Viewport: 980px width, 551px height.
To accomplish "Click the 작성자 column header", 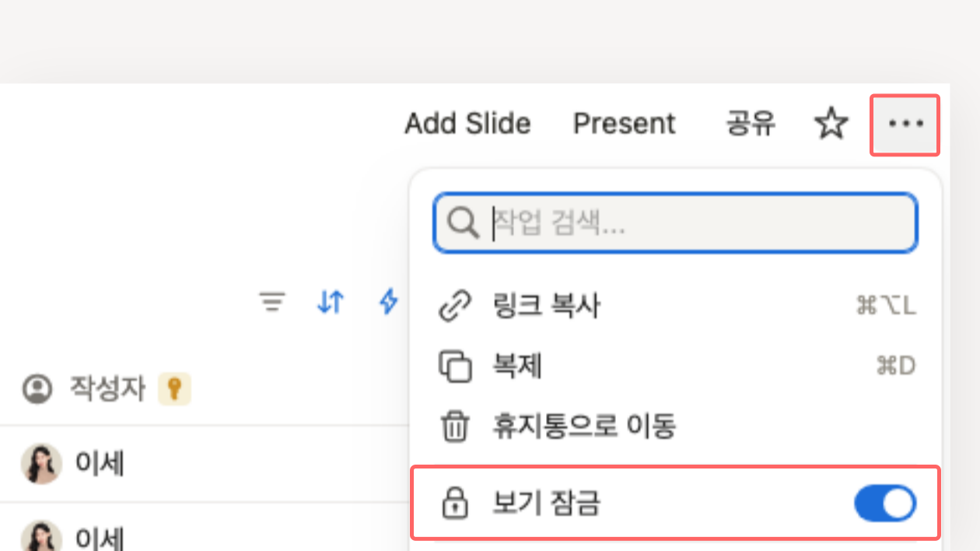I will [107, 388].
